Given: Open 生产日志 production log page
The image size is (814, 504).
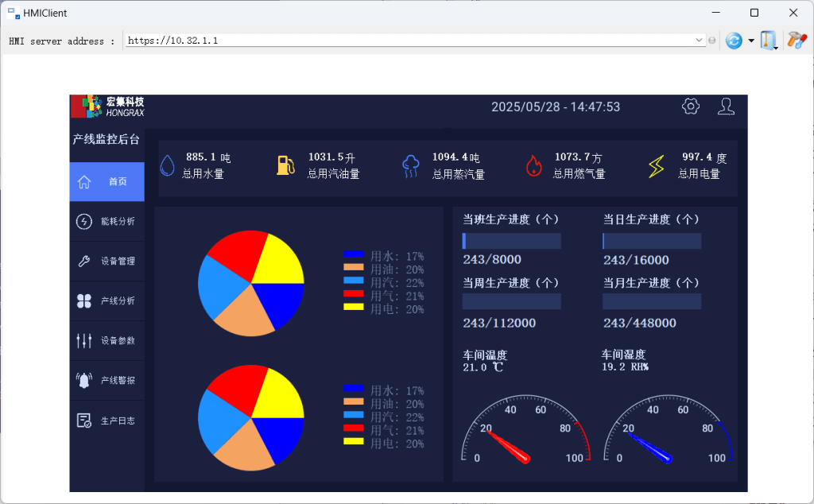Looking at the screenshot, I should (107, 421).
